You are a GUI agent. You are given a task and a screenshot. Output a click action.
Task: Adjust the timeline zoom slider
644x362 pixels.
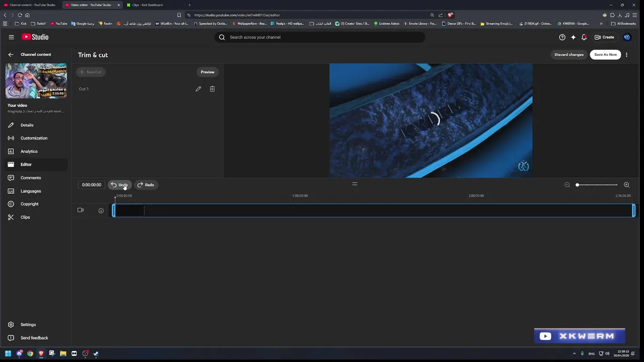(597, 185)
